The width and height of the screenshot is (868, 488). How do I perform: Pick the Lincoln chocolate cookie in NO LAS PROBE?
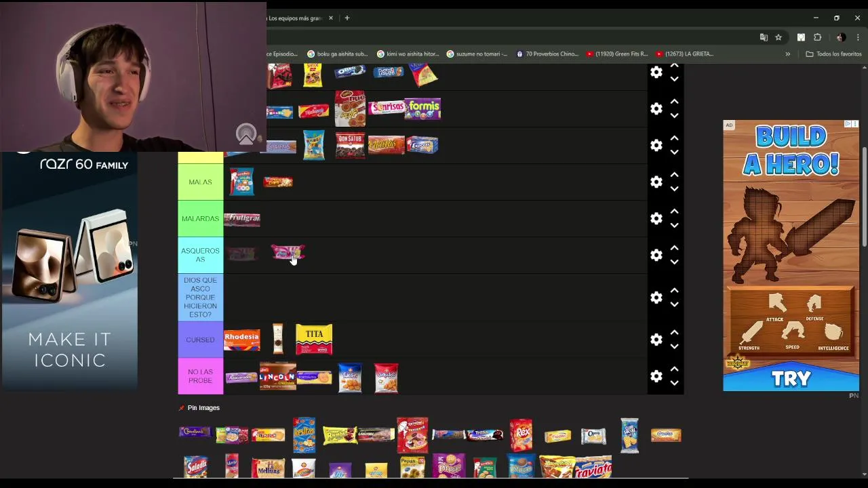pyautogui.click(x=278, y=376)
